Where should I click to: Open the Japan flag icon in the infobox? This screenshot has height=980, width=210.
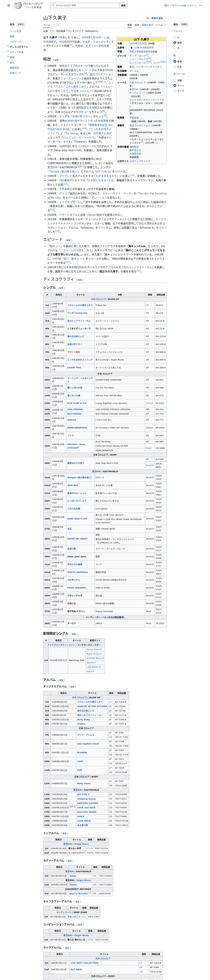(131, 48)
